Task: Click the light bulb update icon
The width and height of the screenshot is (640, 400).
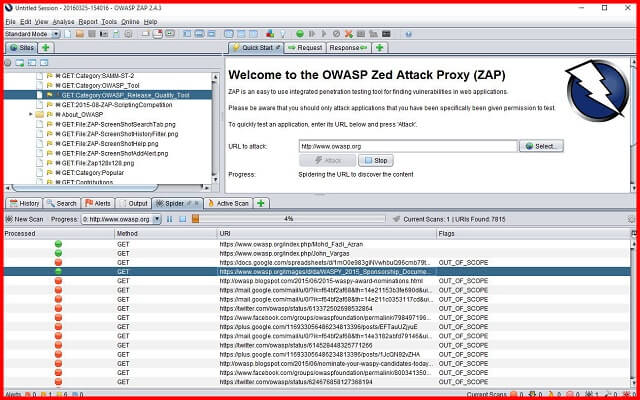Action: click(283, 34)
